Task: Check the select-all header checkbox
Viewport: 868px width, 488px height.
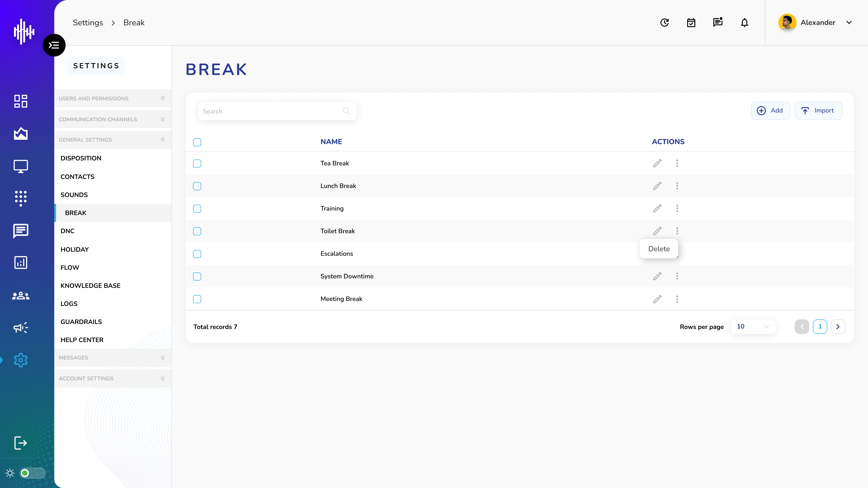Action: 197,142
